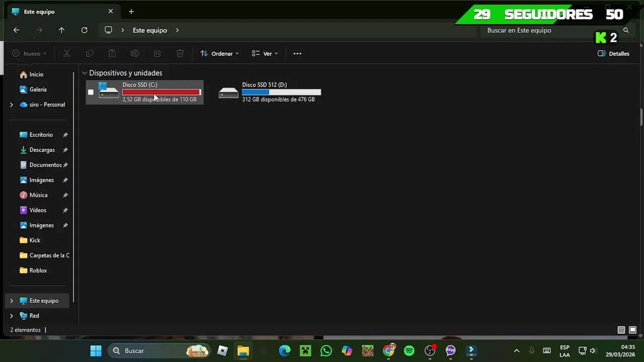Viewport: 644px width, 362px height.
Task: Select the Disco SSD 512 (D:) drive icon
Action: coord(228,93)
